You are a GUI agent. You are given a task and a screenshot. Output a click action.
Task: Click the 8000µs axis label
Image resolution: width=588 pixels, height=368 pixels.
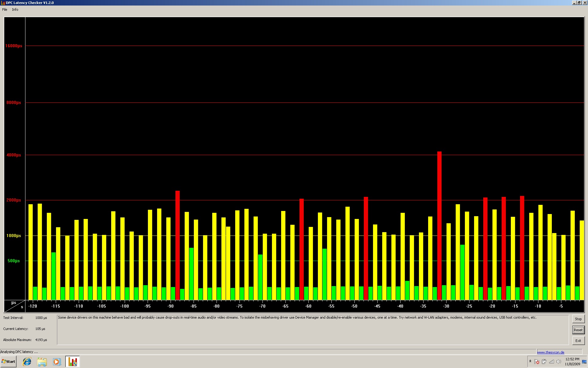(x=14, y=102)
